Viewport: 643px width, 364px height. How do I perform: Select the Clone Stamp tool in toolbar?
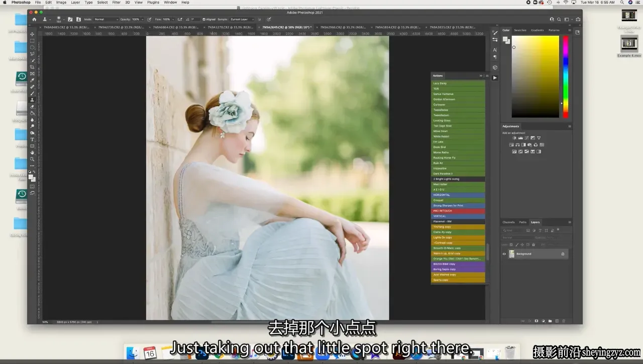click(33, 100)
